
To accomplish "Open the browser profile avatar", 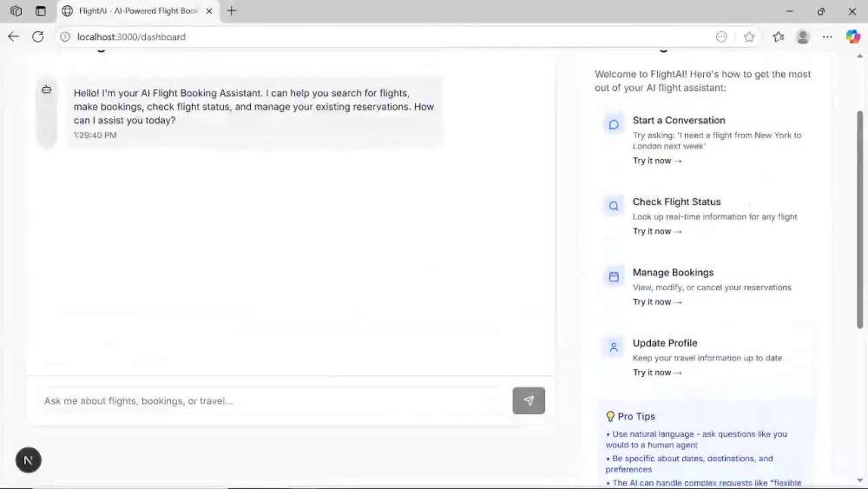I will (x=803, y=36).
